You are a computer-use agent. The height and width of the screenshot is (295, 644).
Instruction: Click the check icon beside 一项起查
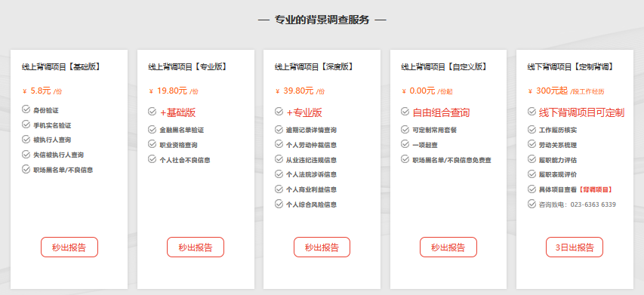(405, 144)
